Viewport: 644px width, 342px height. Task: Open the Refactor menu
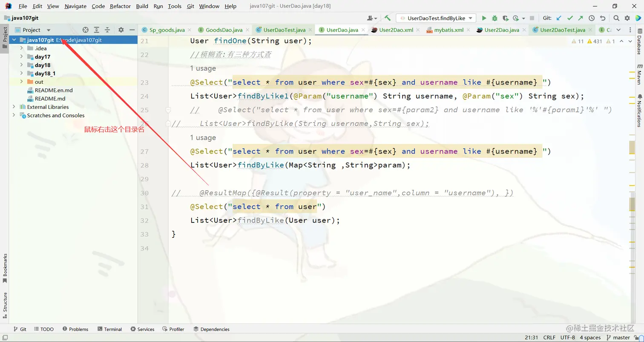120,6
